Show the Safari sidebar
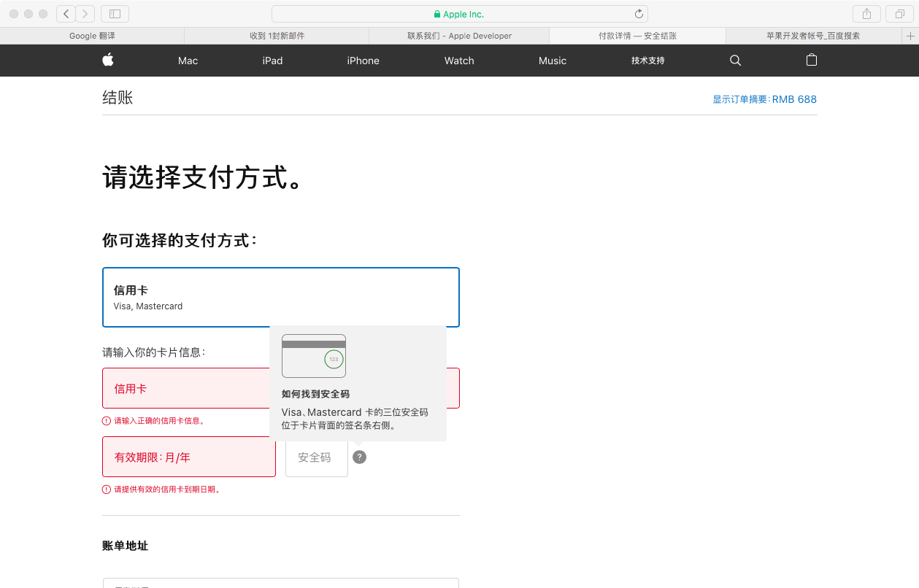Screen dimensions: 919x588 pyautogui.click(x=115, y=14)
